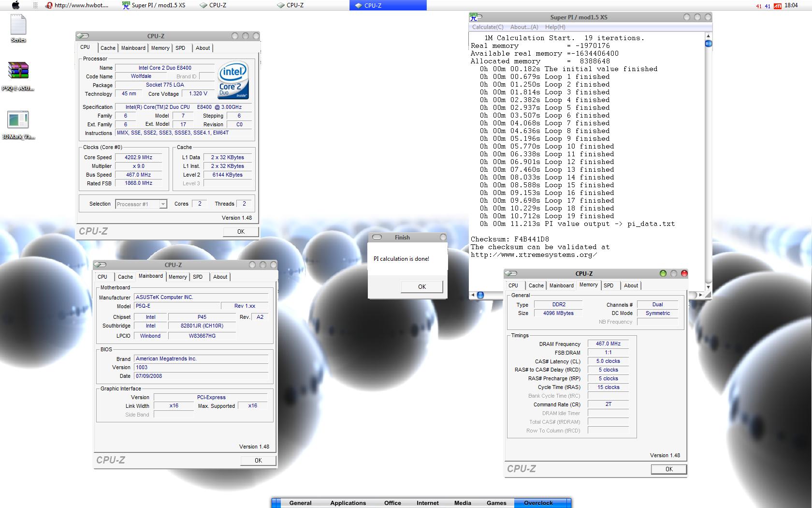Open About...(A) menu in Super PI
The image size is (812, 508).
click(524, 27)
